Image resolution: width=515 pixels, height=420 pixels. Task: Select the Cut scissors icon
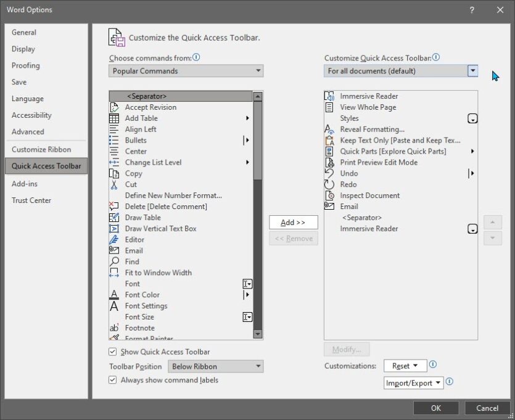(114, 184)
